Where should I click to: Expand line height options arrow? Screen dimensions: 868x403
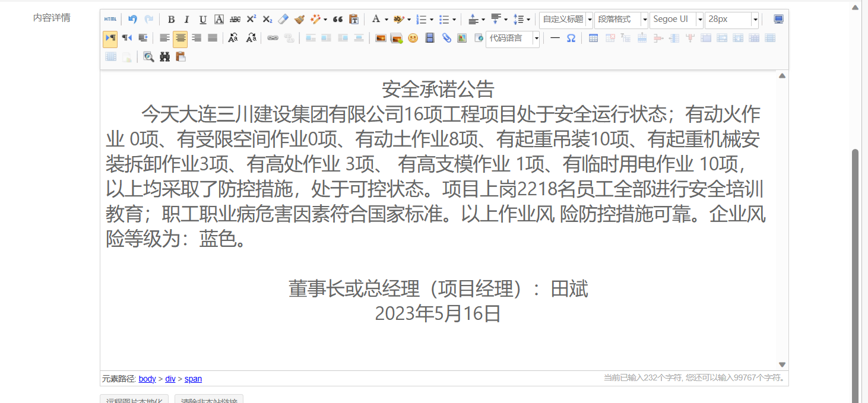click(x=528, y=20)
